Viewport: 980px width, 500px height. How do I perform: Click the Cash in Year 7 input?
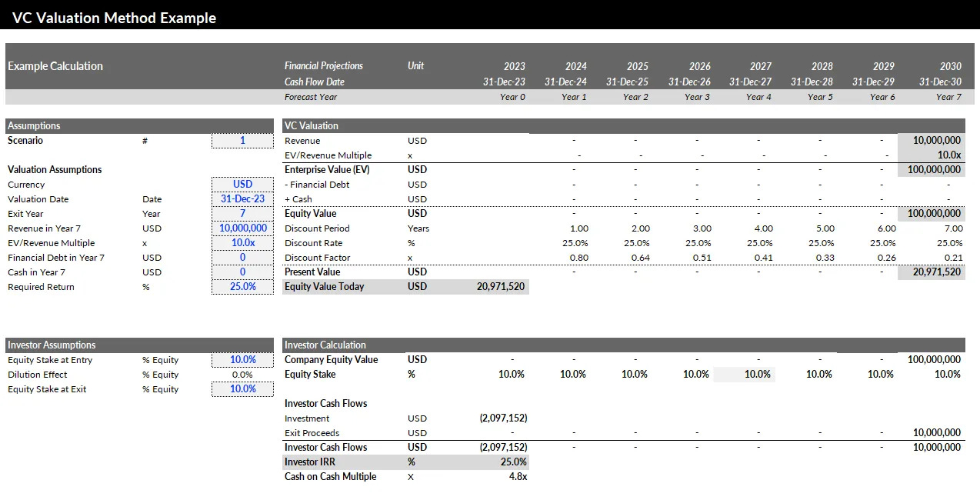click(242, 272)
